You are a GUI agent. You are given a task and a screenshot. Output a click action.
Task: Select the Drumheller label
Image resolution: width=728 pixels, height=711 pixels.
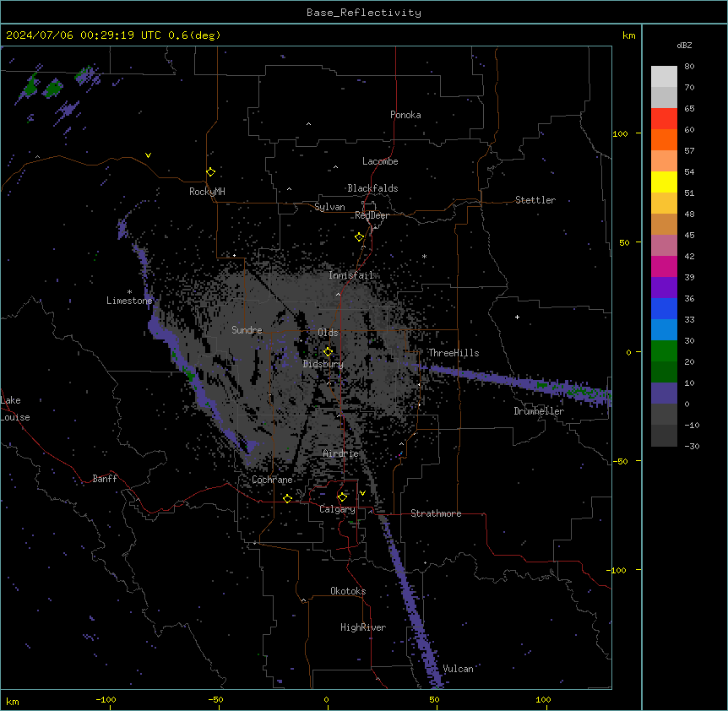point(539,411)
